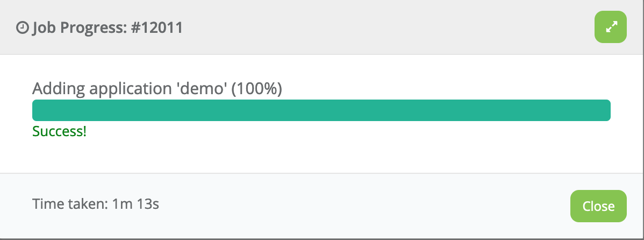Click the gray dialog header bar
This screenshot has height=240, width=644.
click(x=322, y=27)
